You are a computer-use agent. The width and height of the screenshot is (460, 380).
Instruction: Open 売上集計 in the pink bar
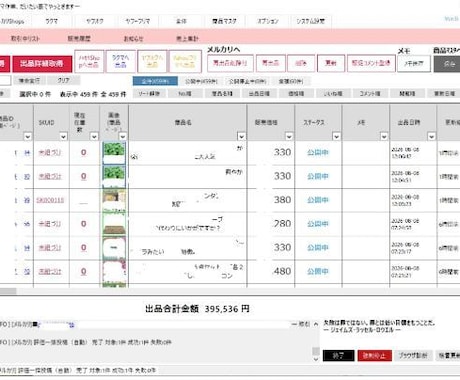pos(187,39)
